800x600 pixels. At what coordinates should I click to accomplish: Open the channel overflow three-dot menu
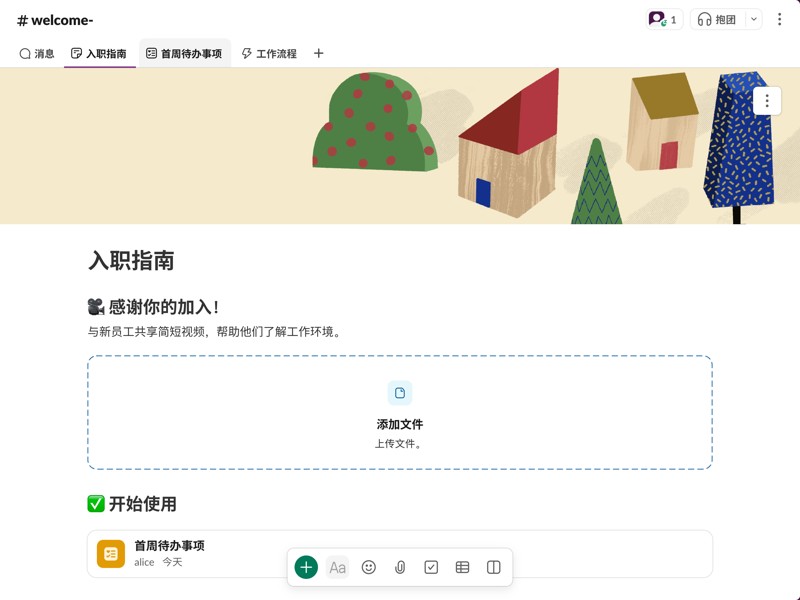coord(781,19)
